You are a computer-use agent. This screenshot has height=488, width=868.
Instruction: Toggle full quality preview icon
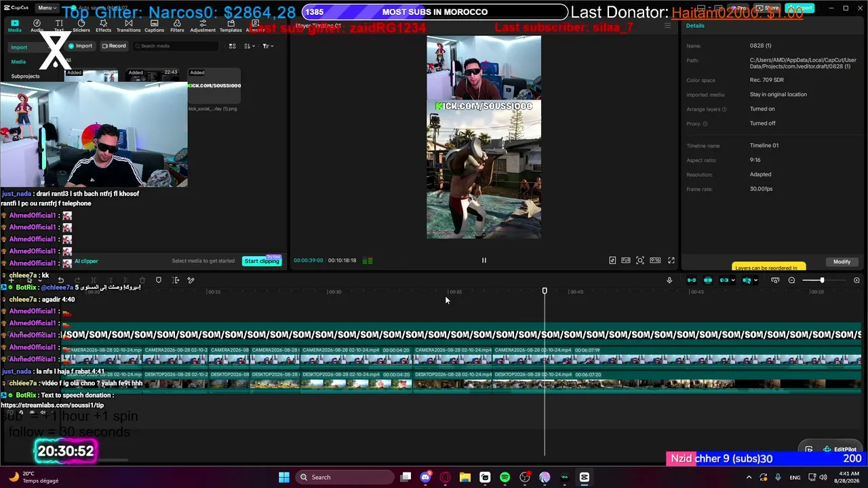[x=626, y=260]
